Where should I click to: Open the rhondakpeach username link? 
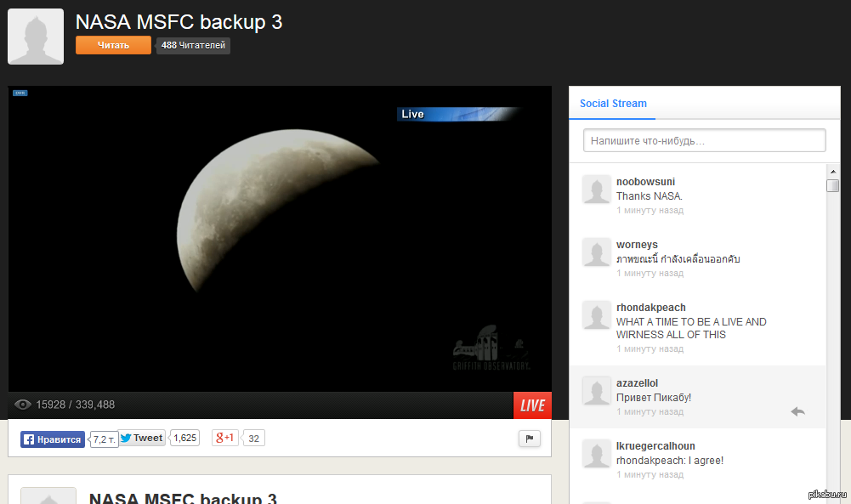click(x=650, y=308)
